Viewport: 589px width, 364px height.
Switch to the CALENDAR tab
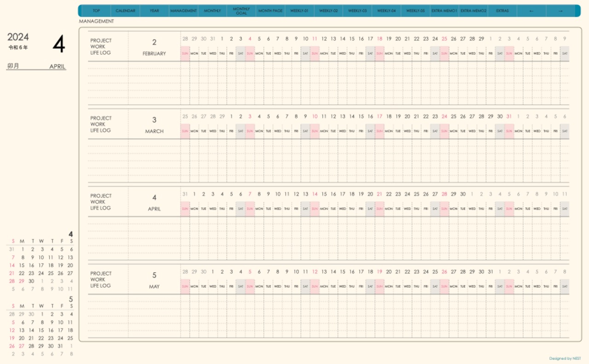(125, 11)
